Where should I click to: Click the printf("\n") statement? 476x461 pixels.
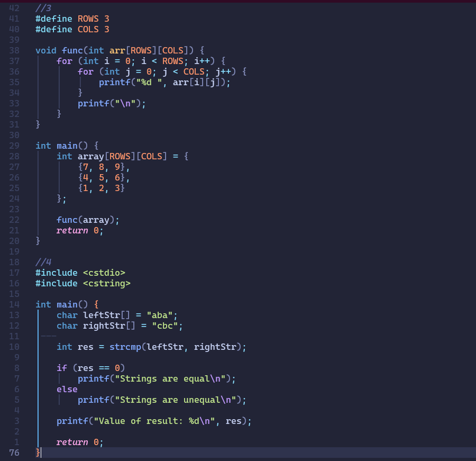(x=112, y=104)
